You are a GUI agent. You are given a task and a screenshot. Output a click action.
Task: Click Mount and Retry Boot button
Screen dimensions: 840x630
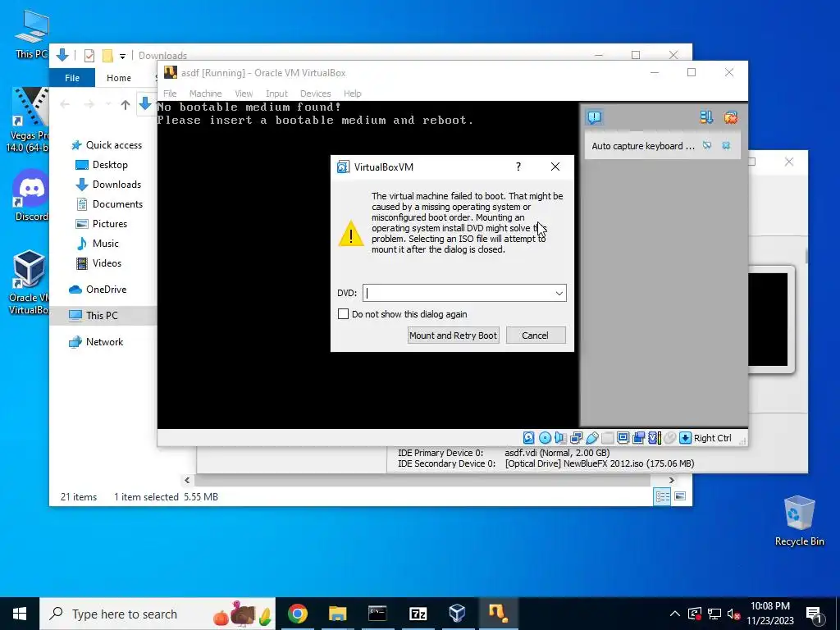pyautogui.click(x=453, y=336)
